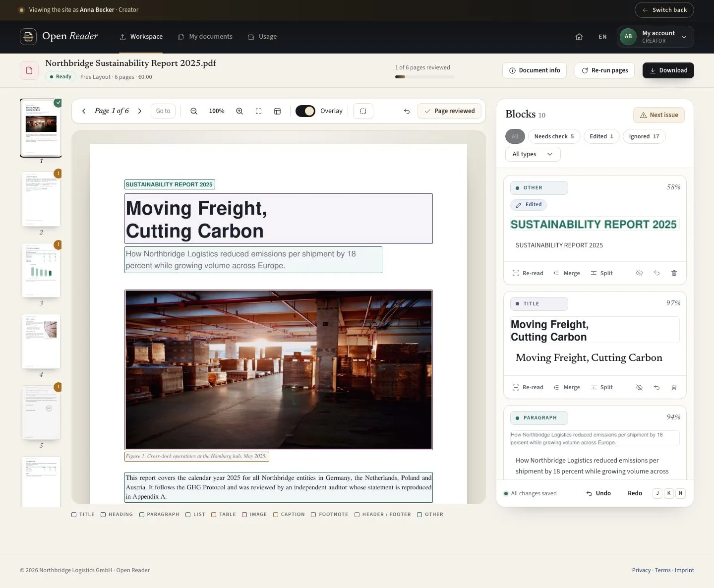Click Switch back button
The width and height of the screenshot is (714, 588).
point(664,10)
